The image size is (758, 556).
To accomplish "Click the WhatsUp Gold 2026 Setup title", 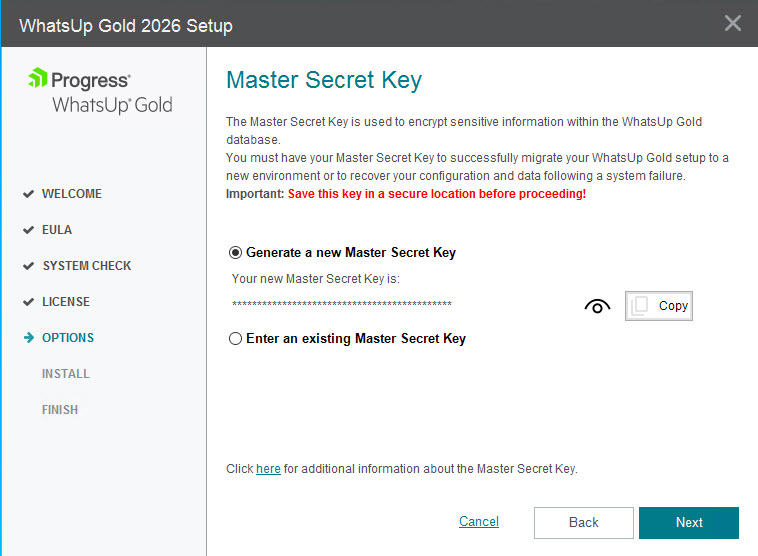I will (126, 26).
